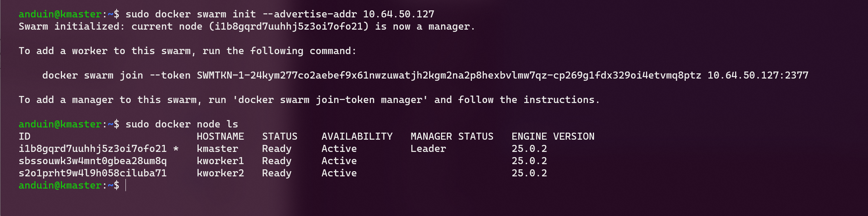Click the quoted 'docker swarm join-token manager' text
868x216 pixels.
tap(330, 100)
